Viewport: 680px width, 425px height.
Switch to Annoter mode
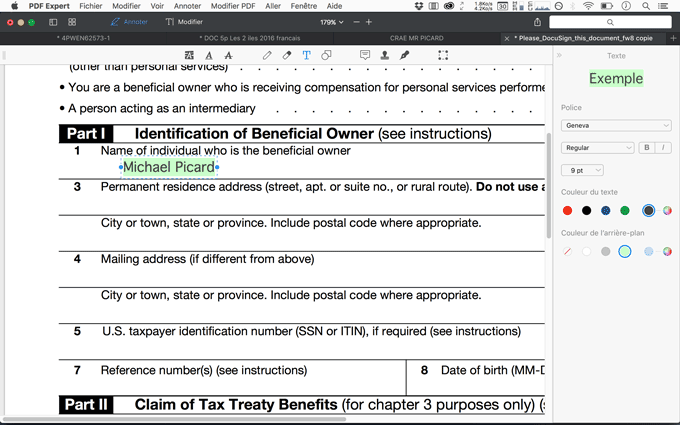click(x=129, y=22)
